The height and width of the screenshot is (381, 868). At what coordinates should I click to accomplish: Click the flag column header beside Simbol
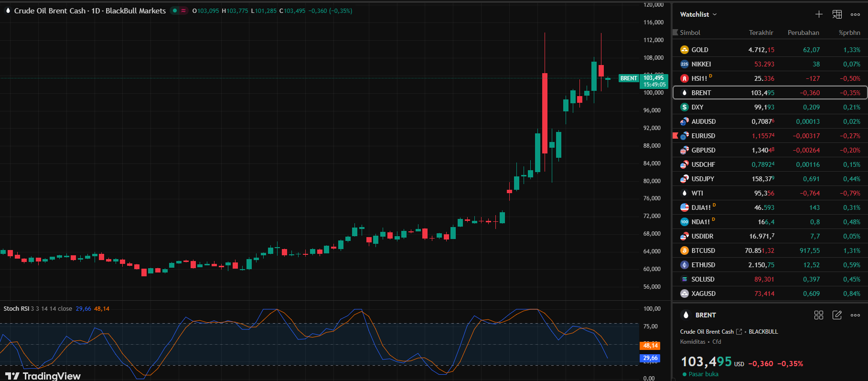[x=675, y=33]
